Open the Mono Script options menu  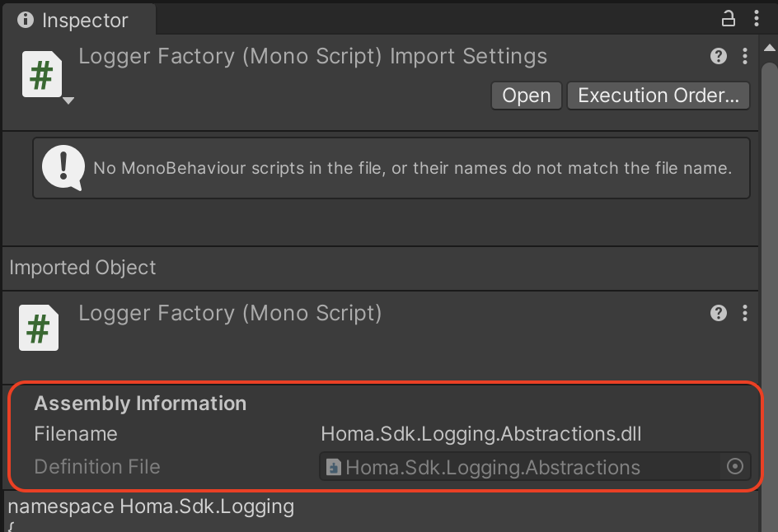pyautogui.click(x=744, y=313)
